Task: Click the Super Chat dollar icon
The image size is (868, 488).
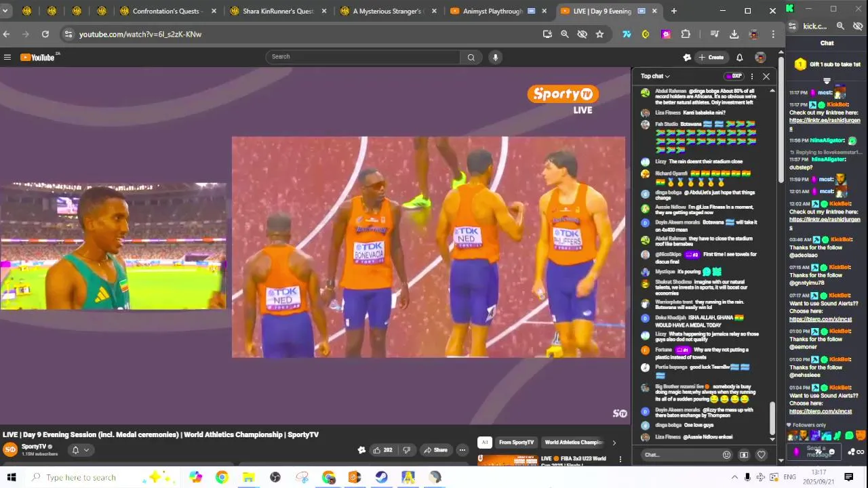Action: pos(744,455)
